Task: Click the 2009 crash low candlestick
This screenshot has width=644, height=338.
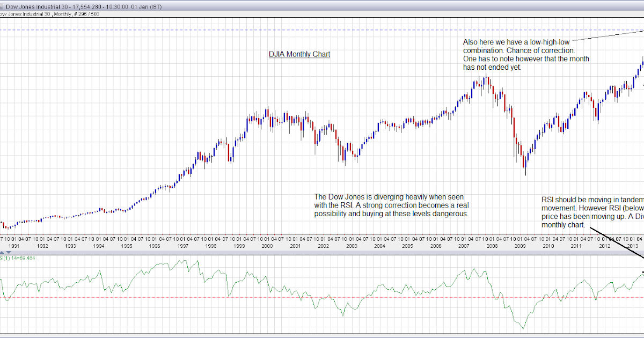Action: [x=525, y=166]
